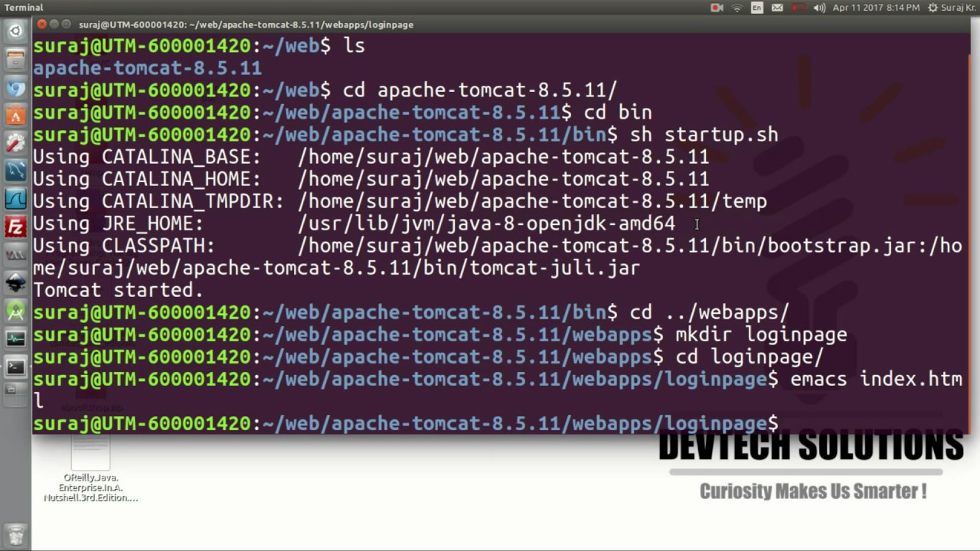Open the gray app icon below FileZilla
Viewport: 980px width, 551px height.
pyautogui.click(x=15, y=254)
